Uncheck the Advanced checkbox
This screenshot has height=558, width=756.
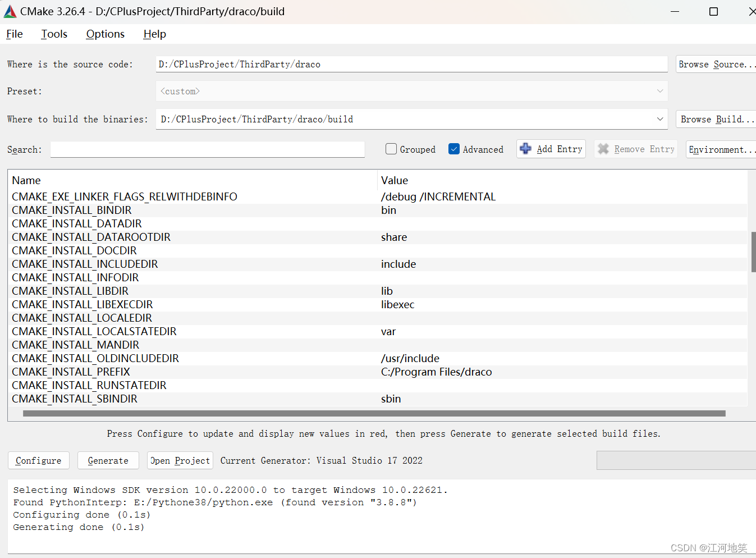coord(454,149)
